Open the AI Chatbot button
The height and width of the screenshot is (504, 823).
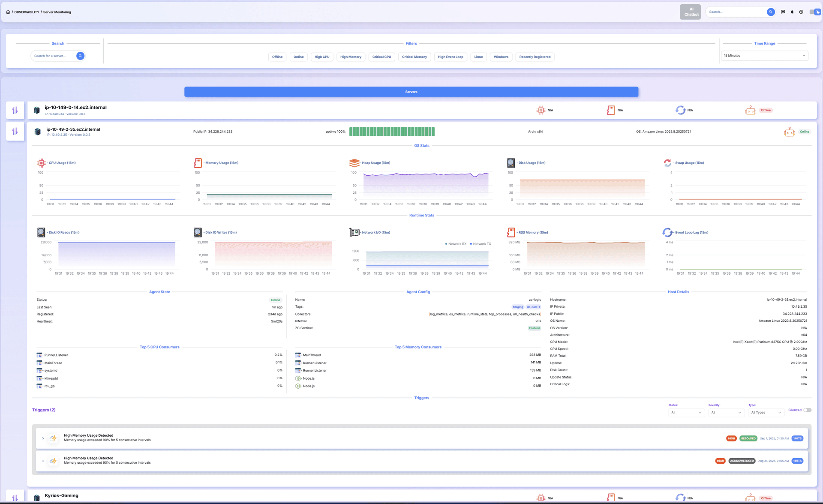tap(691, 12)
